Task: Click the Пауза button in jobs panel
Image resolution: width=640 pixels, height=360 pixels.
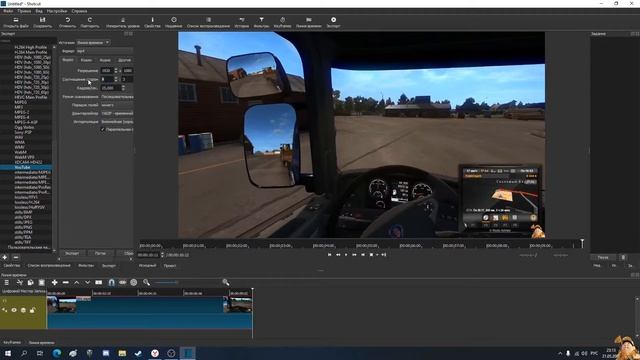Action: pyautogui.click(x=603, y=258)
